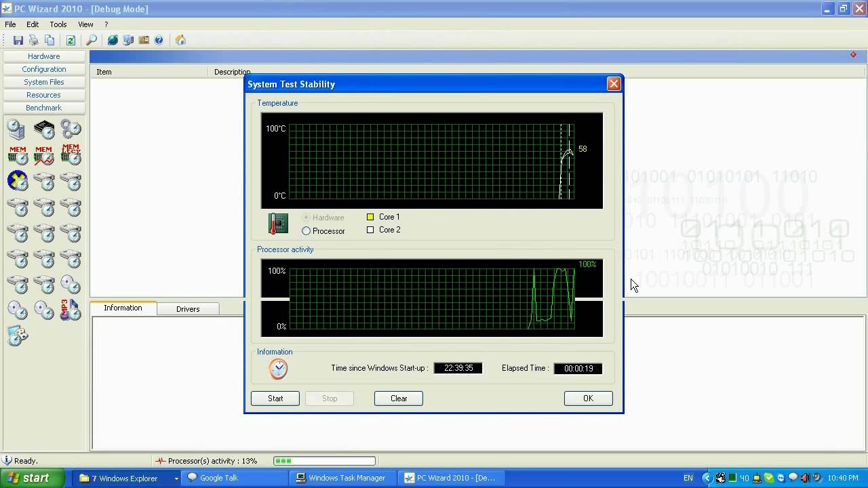Open the Edit menu
868x488 pixels.
(33, 24)
